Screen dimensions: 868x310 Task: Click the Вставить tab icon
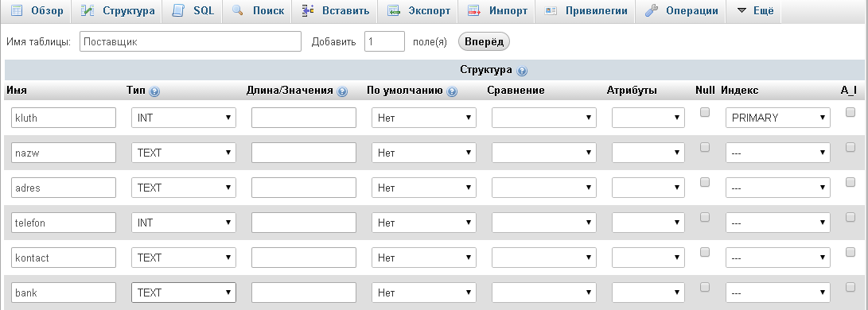point(309,10)
